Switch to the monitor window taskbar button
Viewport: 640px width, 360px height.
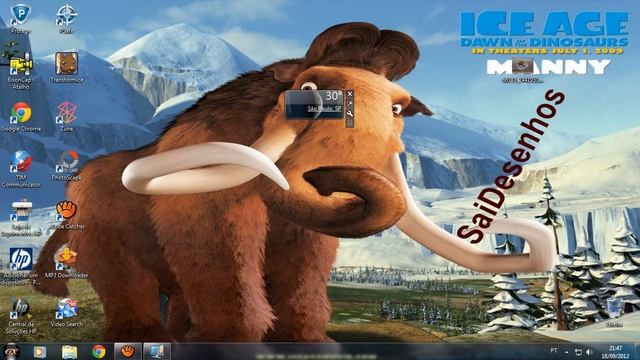157,351
